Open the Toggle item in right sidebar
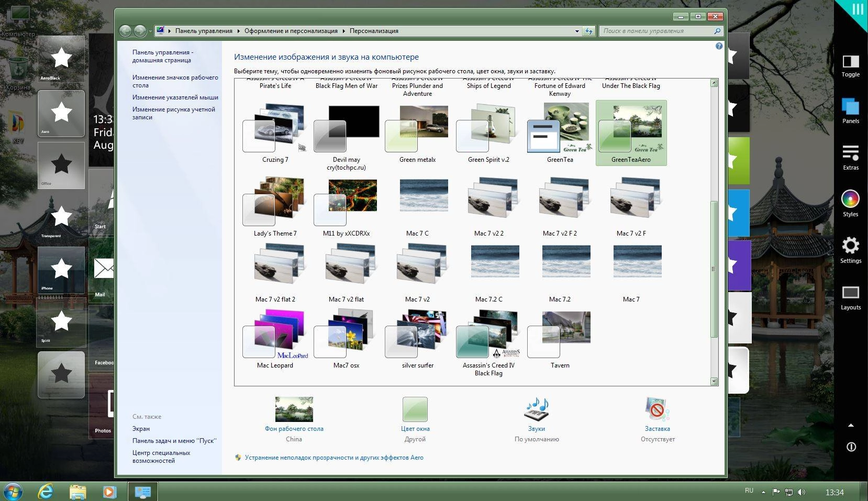The width and height of the screenshot is (868, 501). click(x=850, y=66)
